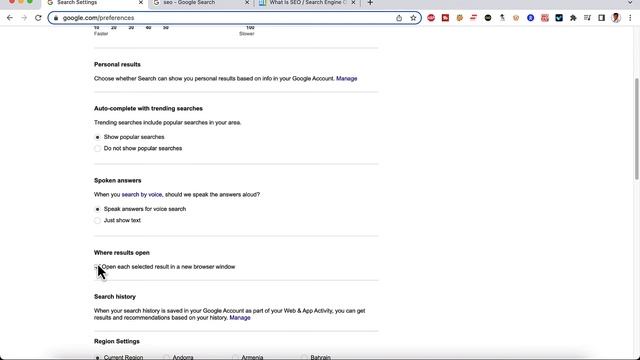
Task: Open a new tab with the plus button
Action: coord(370,2)
